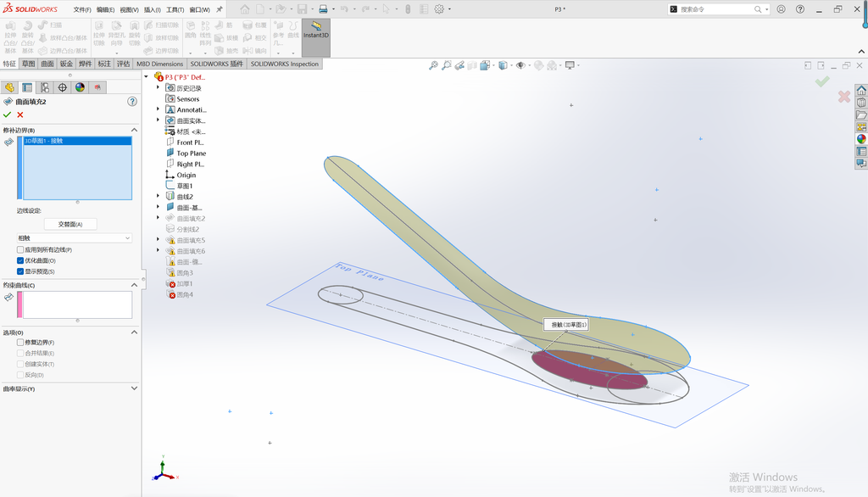
Task: Open the DisplayManager color sphere tab
Action: (81, 87)
